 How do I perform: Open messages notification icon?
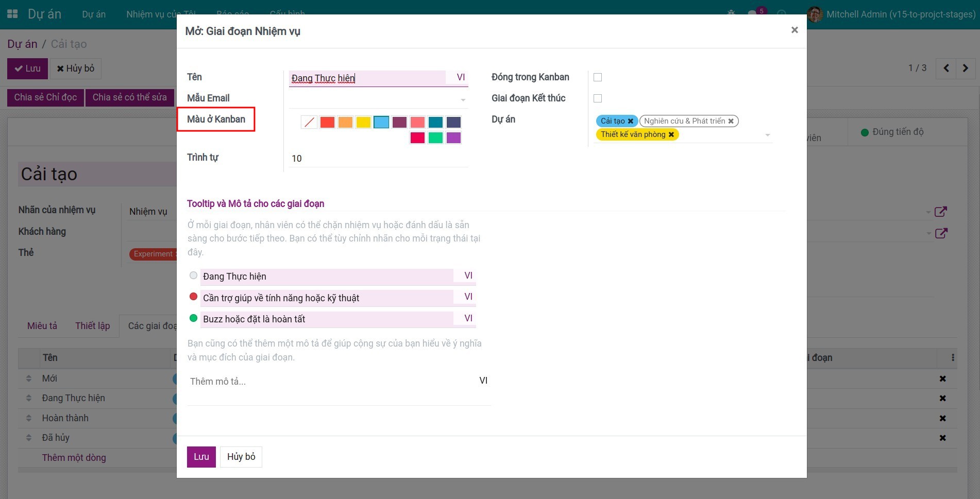pyautogui.click(x=753, y=14)
